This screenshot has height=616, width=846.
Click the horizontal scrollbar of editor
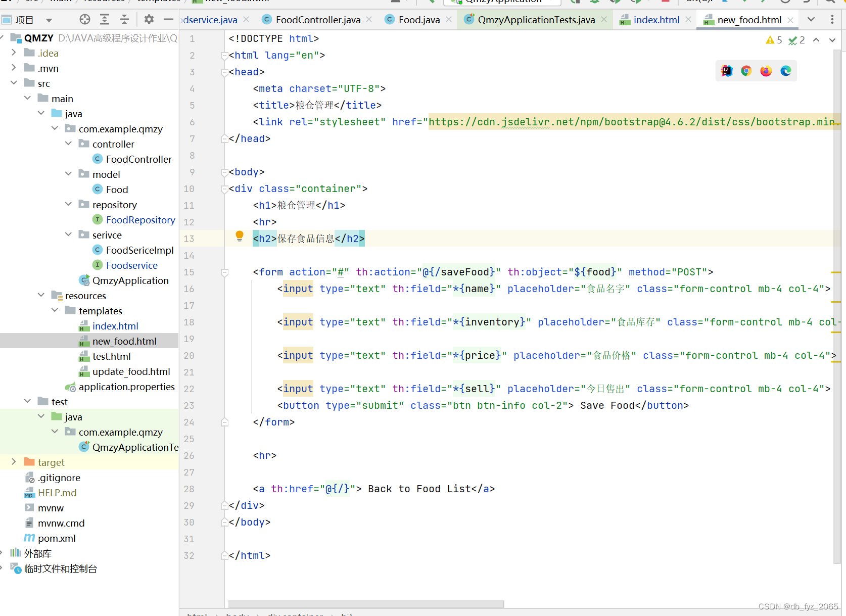tap(366, 604)
